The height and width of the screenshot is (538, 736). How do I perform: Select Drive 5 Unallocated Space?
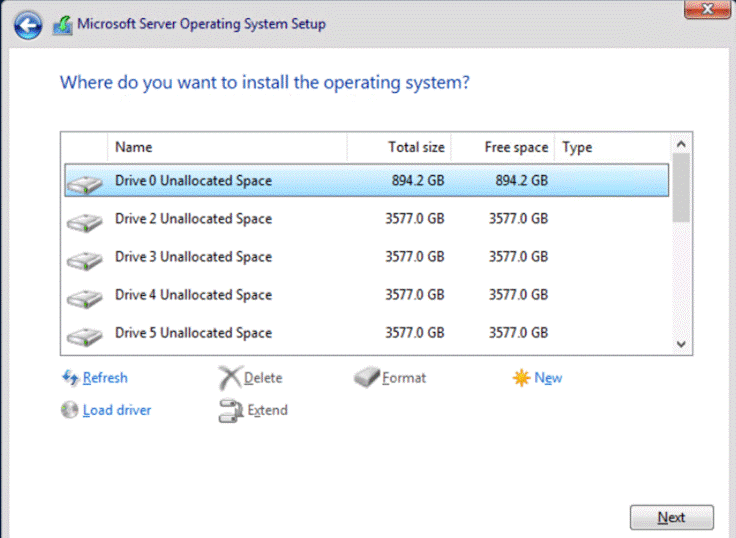pos(367,333)
